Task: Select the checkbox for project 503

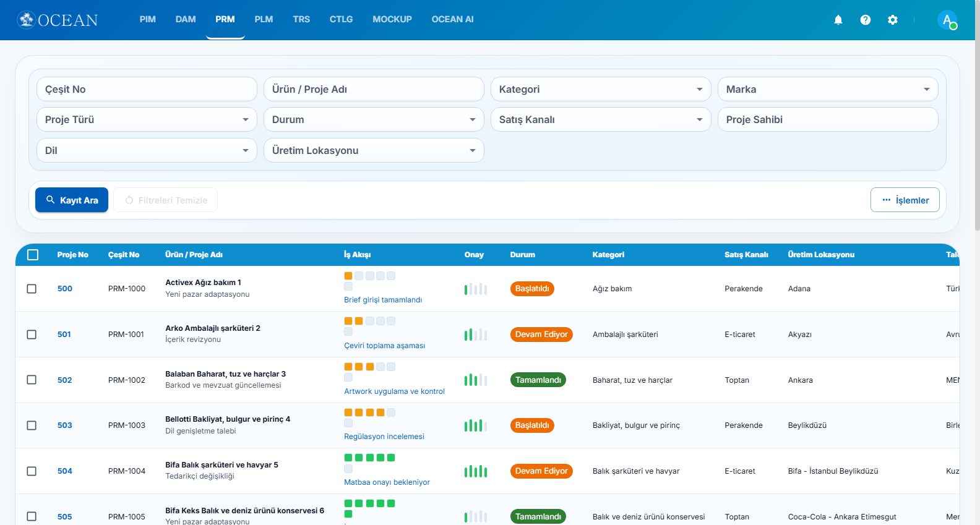Action: pyautogui.click(x=32, y=425)
